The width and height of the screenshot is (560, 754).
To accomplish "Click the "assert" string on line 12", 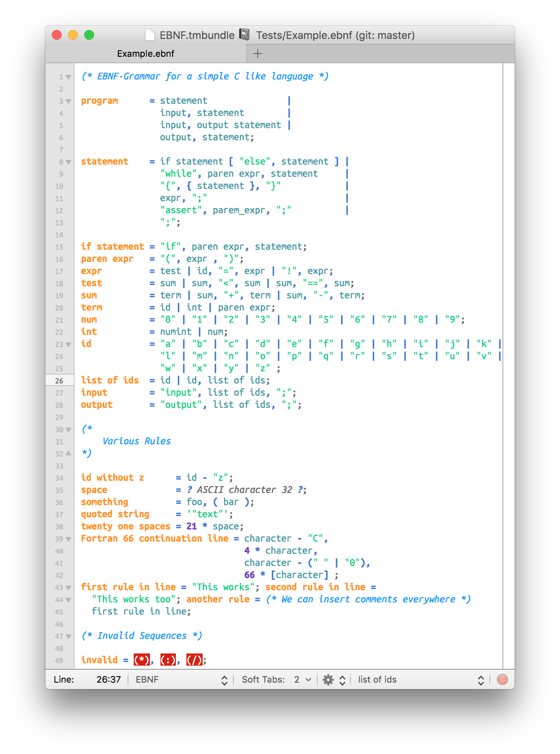I will (181, 210).
